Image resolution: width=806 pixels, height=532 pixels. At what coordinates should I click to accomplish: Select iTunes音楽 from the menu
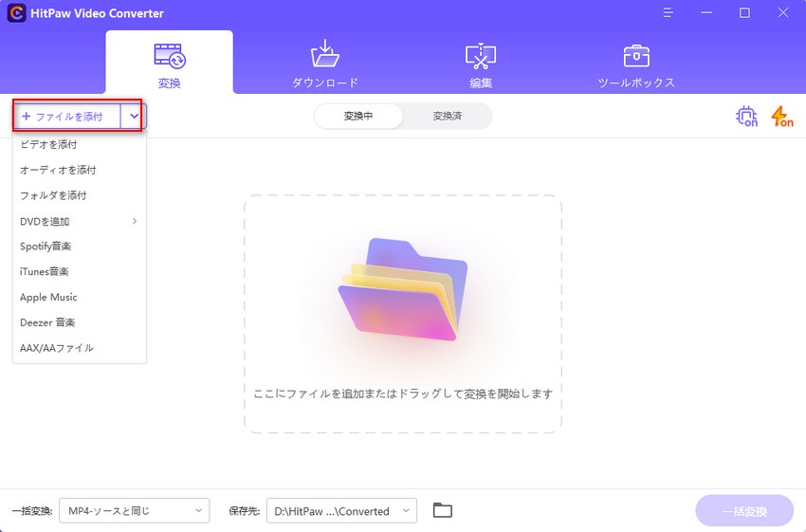click(80, 272)
